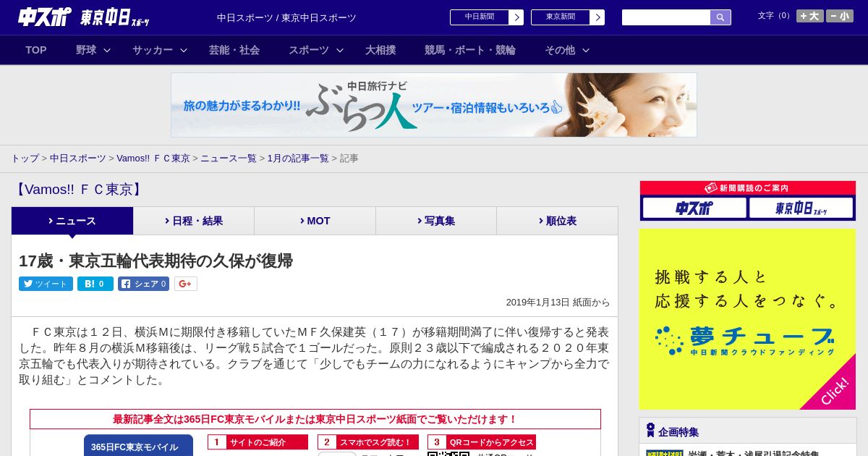Click the arrow beside 中日新聞
This screenshot has width=868, height=456.
click(x=516, y=17)
